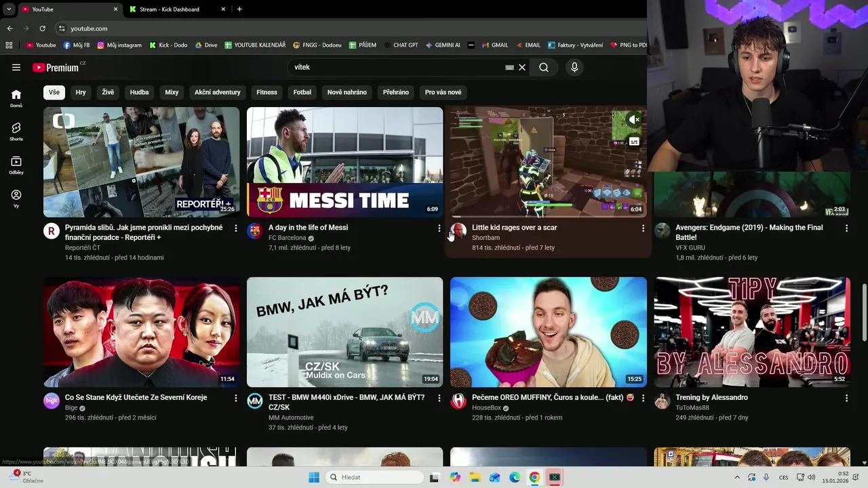
Task: Select the Nově nahráno filter chip
Action: pos(347,92)
